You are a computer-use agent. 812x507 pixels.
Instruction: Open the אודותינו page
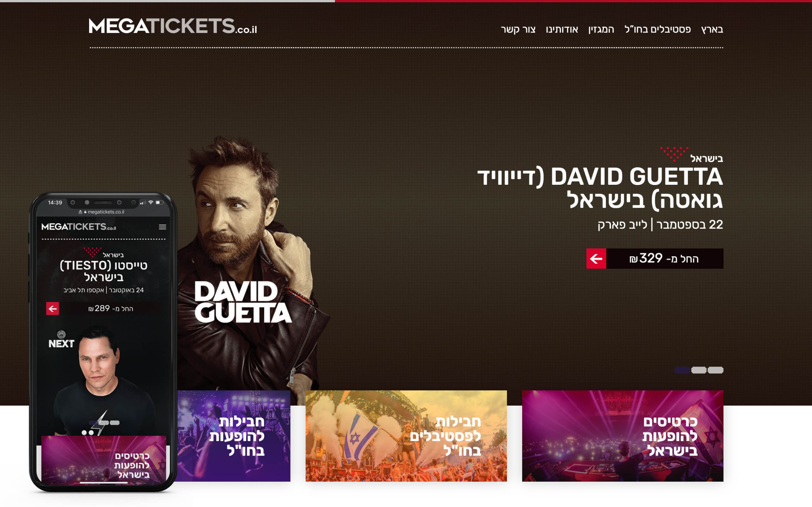562,29
